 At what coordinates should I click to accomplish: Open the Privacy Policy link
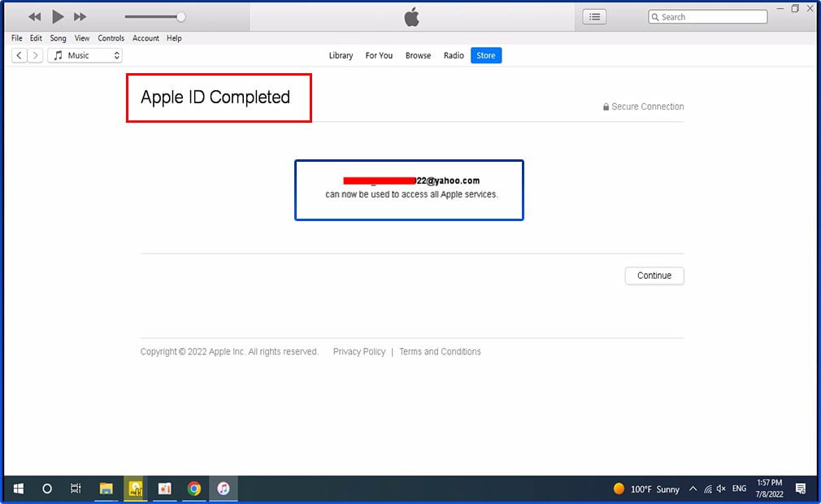(359, 352)
